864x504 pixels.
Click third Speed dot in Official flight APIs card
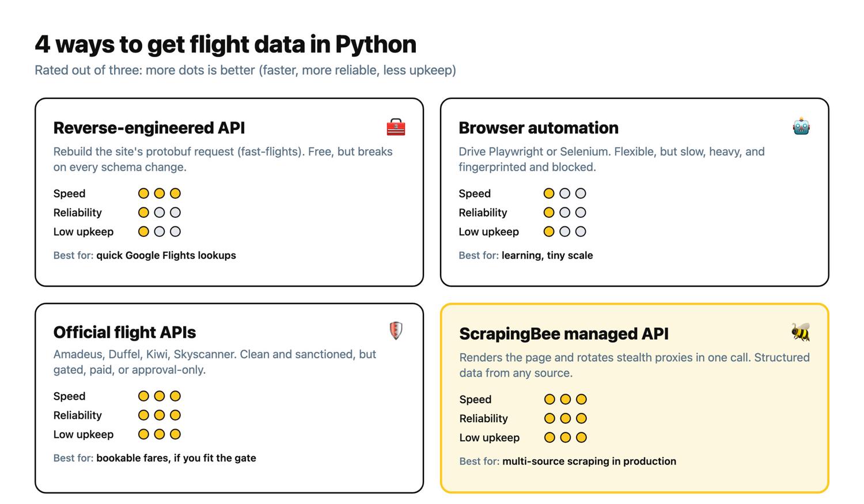(x=176, y=396)
